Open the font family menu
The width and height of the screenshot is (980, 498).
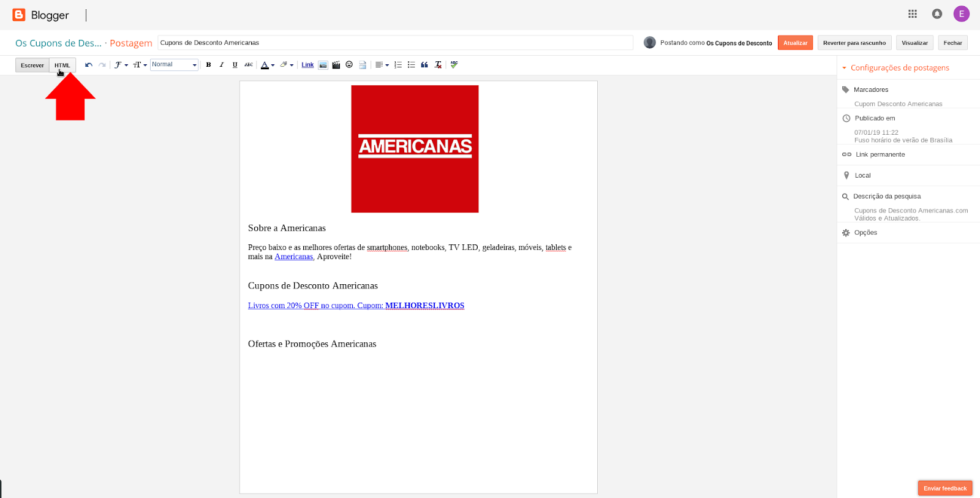[121, 65]
